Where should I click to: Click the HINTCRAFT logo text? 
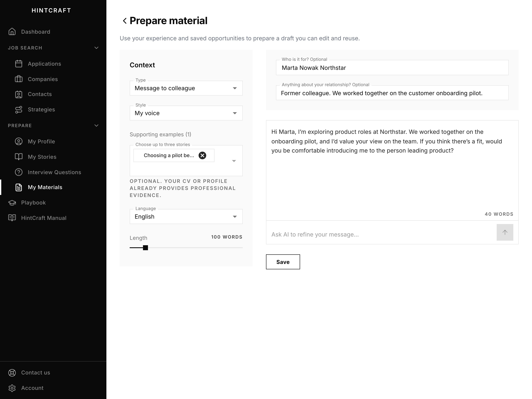coord(51,11)
